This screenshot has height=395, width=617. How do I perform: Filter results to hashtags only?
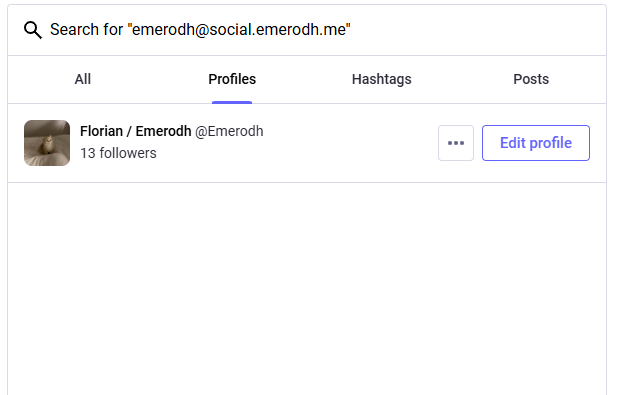(x=382, y=79)
